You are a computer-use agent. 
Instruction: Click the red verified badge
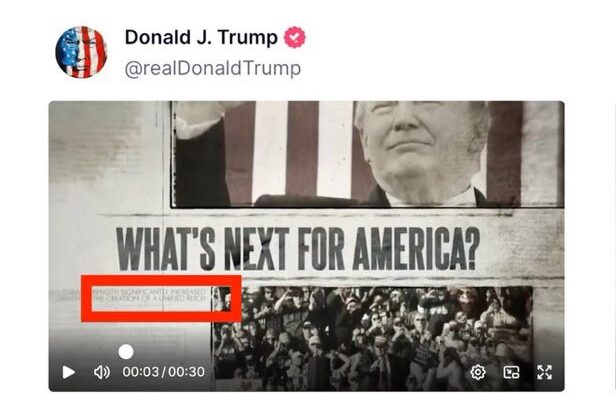pyautogui.click(x=295, y=37)
